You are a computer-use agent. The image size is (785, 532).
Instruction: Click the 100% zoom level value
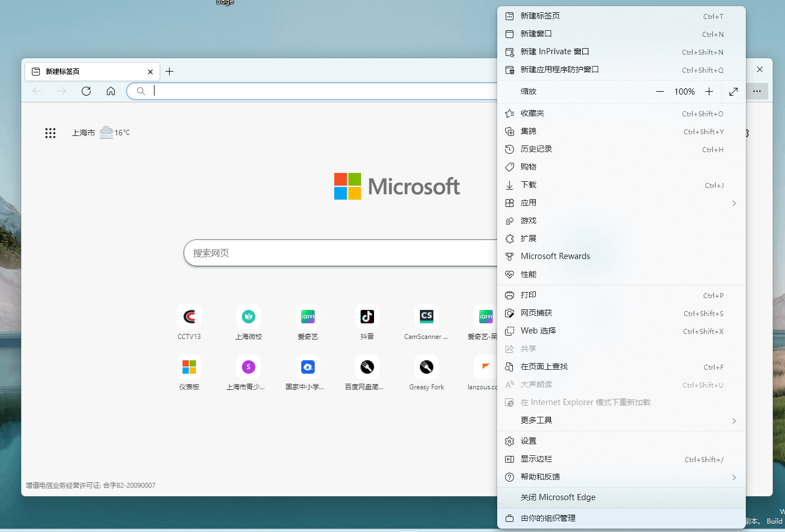point(684,92)
